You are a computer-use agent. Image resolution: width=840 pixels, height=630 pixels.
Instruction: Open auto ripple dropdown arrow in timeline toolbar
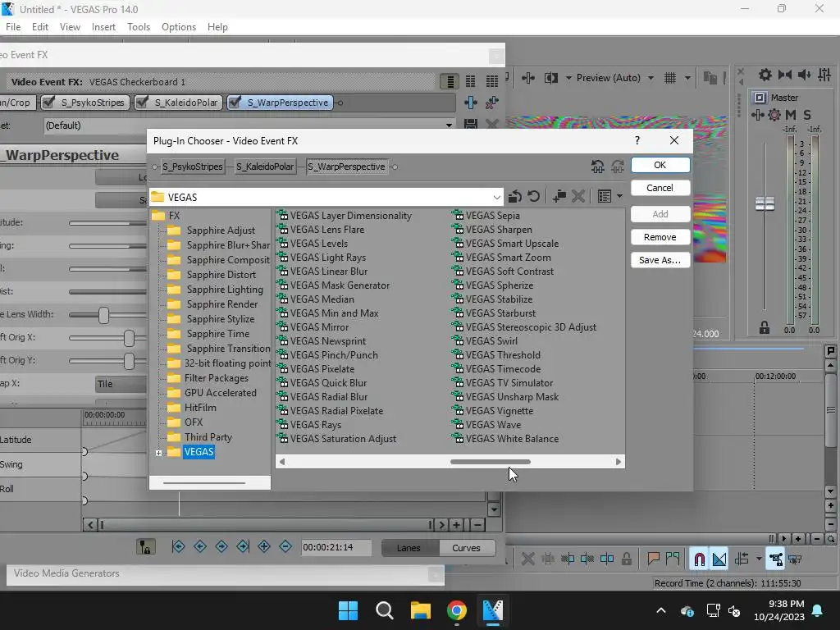[759, 559]
